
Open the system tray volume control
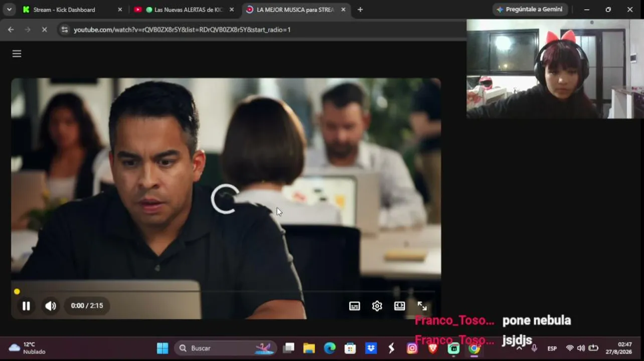(x=581, y=348)
